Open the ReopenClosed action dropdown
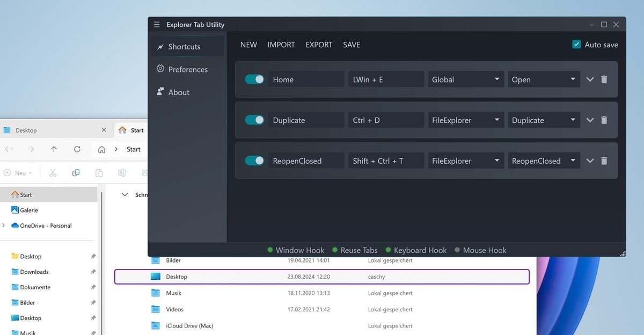The width and height of the screenshot is (644, 335). pos(544,161)
